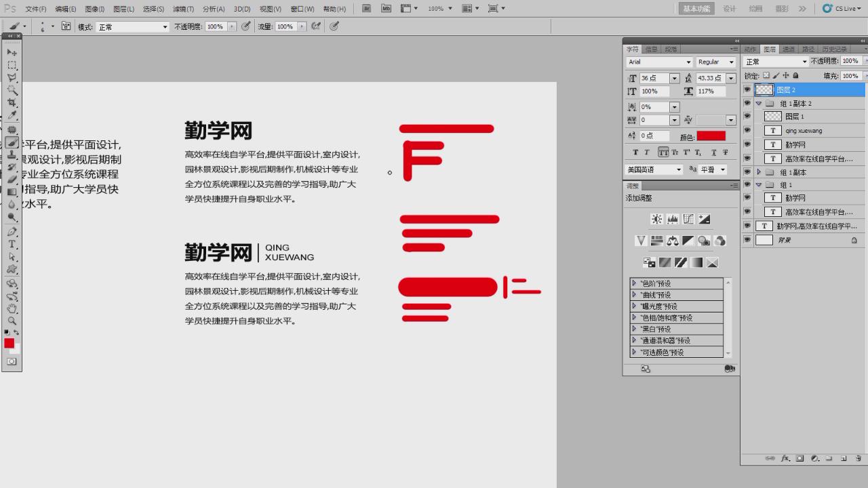Screen dimensions: 868x488
Task: Click the layers opacity 100% field
Action: [850, 61]
